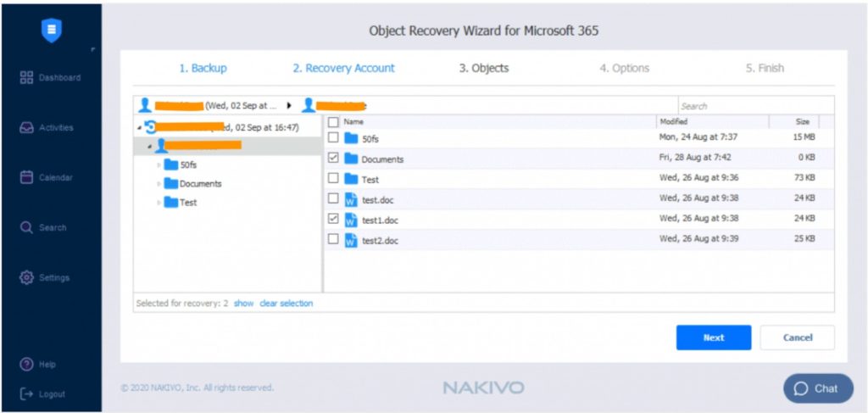
Task: Click the user account icon in tree
Action: (x=160, y=146)
